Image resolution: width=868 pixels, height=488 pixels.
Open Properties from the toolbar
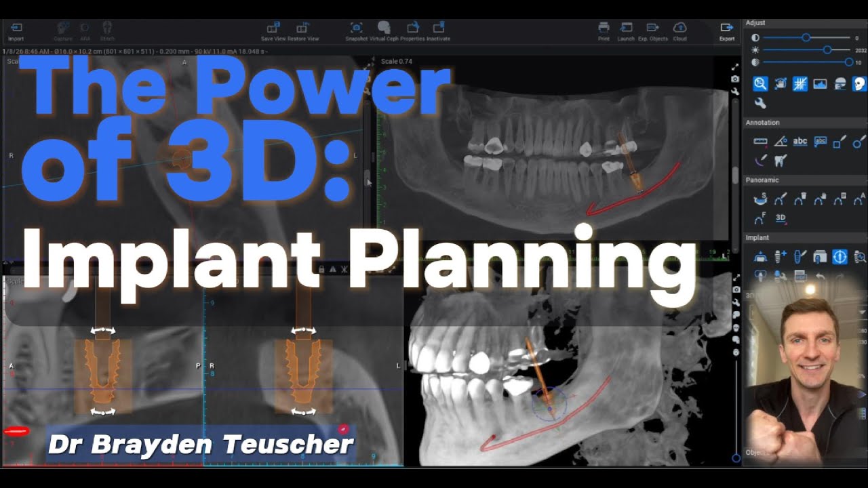coord(412,31)
